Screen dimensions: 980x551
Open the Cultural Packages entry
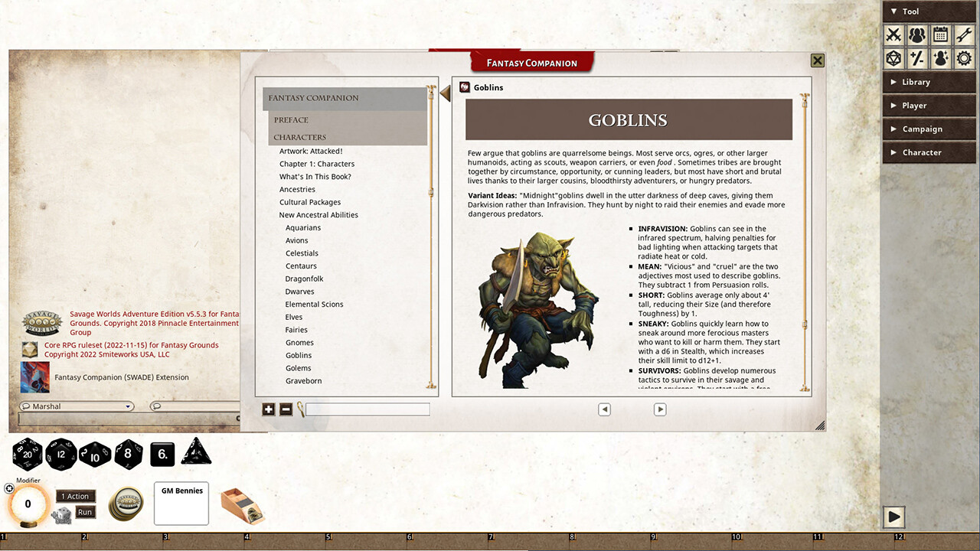point(309,202)
